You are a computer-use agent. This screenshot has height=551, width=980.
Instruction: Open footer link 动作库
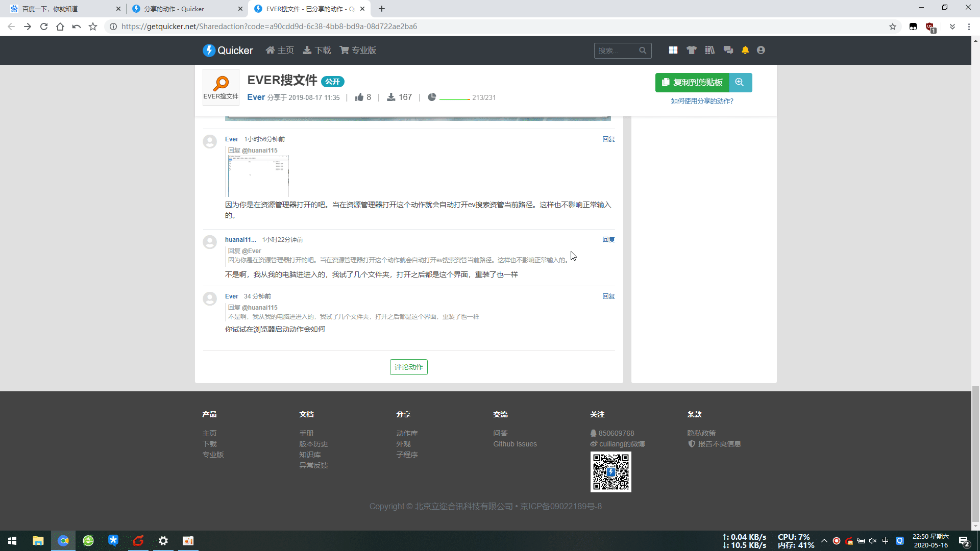[407, 433]
